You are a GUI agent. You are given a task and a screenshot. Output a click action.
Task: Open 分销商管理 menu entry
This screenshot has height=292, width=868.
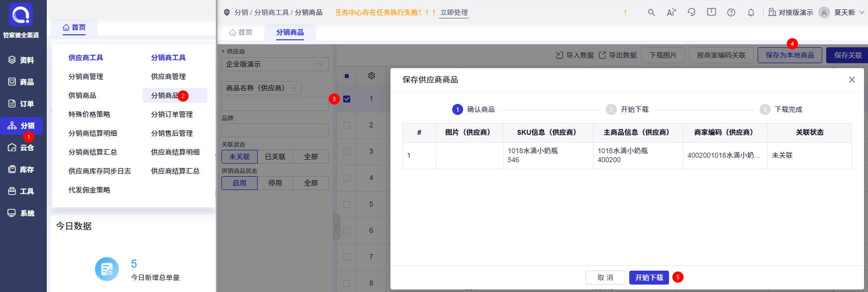pos(86,77)
